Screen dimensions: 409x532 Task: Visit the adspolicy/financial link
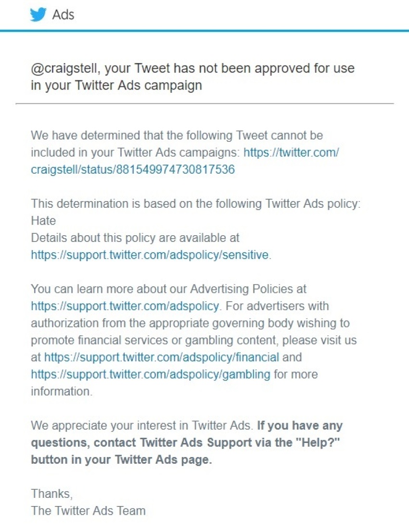[162, 357]
